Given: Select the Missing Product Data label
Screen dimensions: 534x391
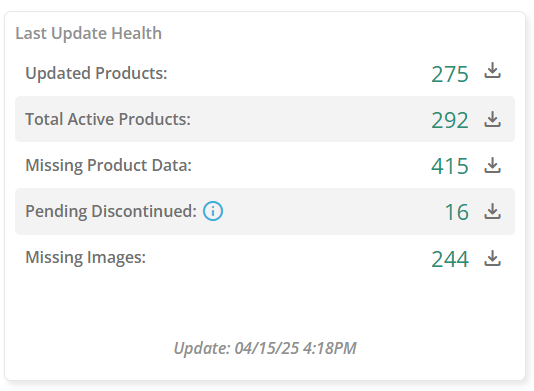Looking at the screenshot, I should (109, 166).
